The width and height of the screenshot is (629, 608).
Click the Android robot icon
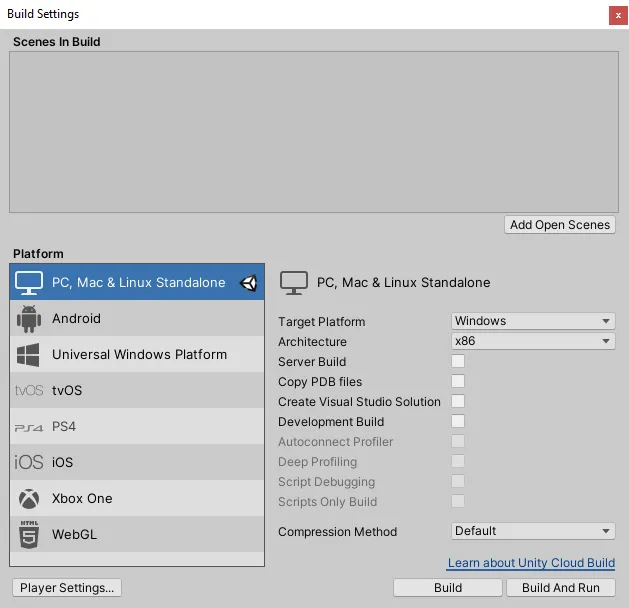(x=29, y=318)
